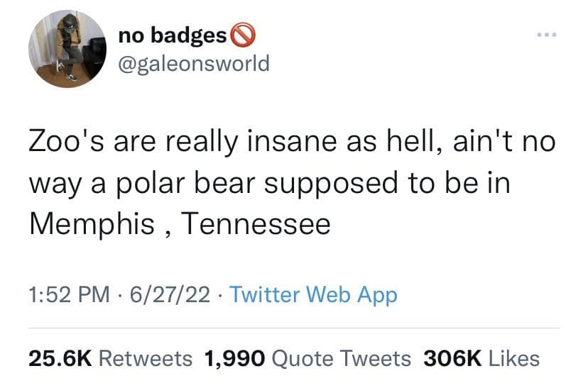View the Retweets list label
This screenshot has height=388, width=588.
point(145,358)
